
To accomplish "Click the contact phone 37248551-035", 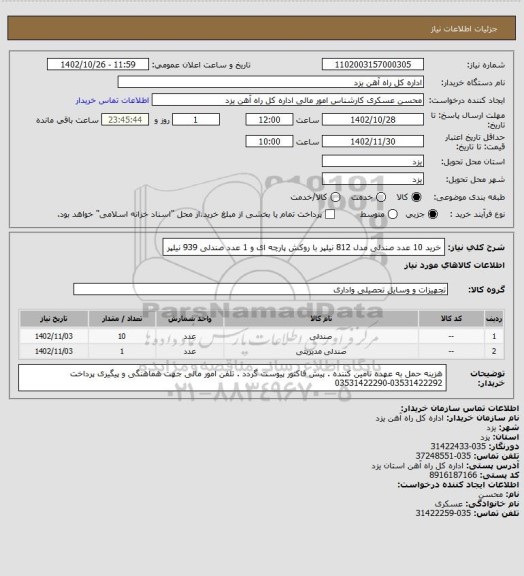I will tap(443, 456).
